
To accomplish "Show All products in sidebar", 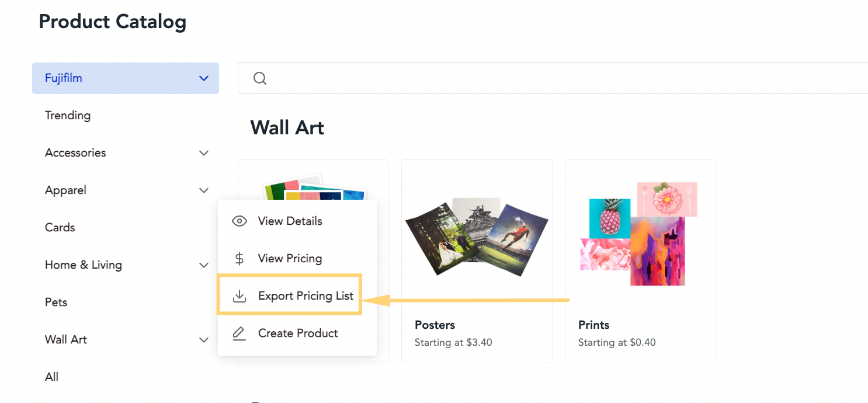I will [x=52, y=377].
